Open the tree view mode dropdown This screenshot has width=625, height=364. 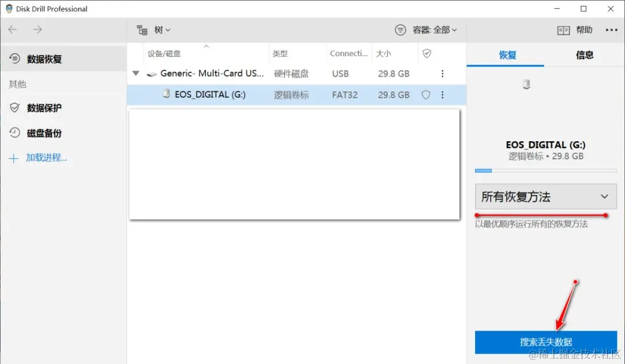pyautogui.click(x=162, y=30)
